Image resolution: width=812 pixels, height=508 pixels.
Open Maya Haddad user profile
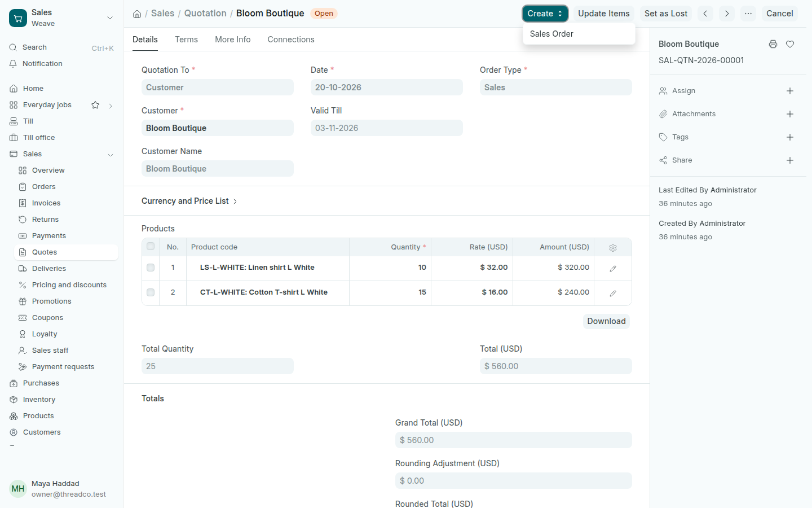pos(61,489)
